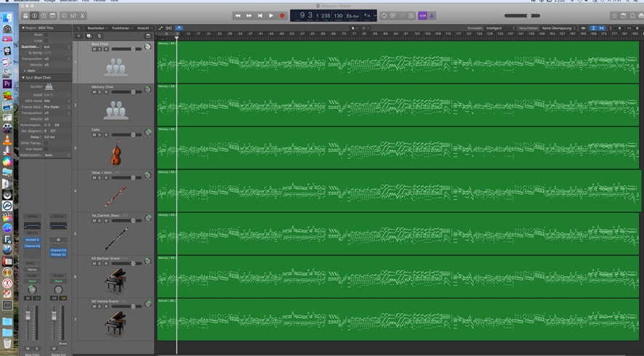Click the Boys Choir track volume slider
This screenshot has height=356, width=644.
(126, 49)
